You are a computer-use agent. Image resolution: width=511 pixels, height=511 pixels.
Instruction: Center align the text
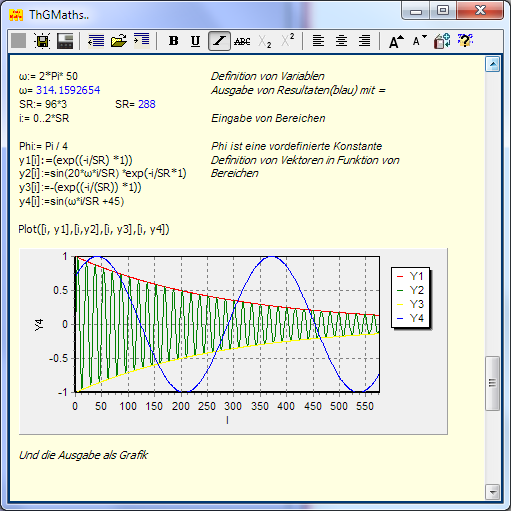coord(341,41)
